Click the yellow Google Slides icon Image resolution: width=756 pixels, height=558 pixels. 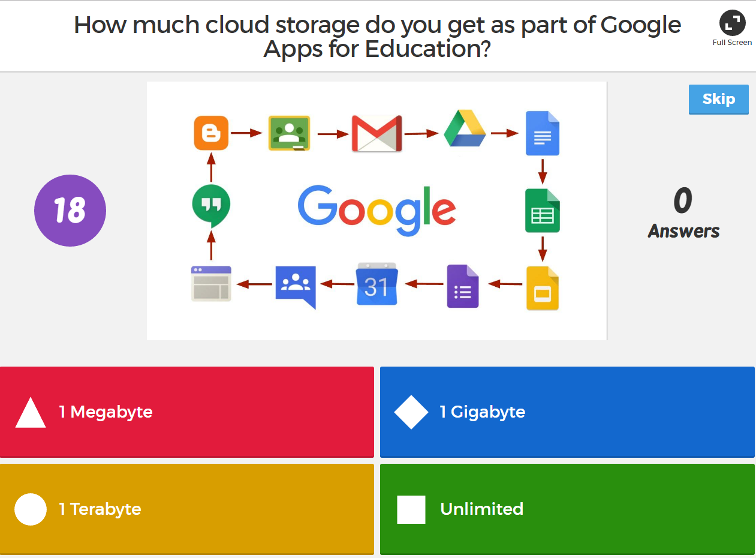542,288
